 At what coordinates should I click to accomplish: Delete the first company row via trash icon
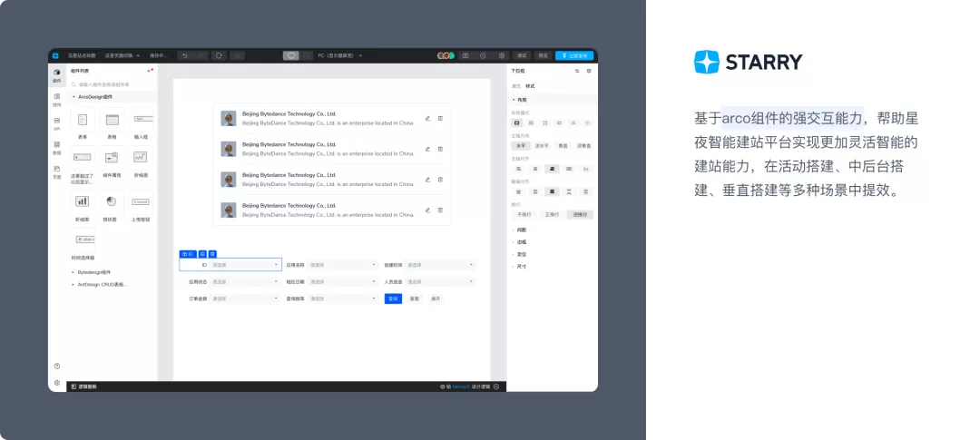[440, 118]
